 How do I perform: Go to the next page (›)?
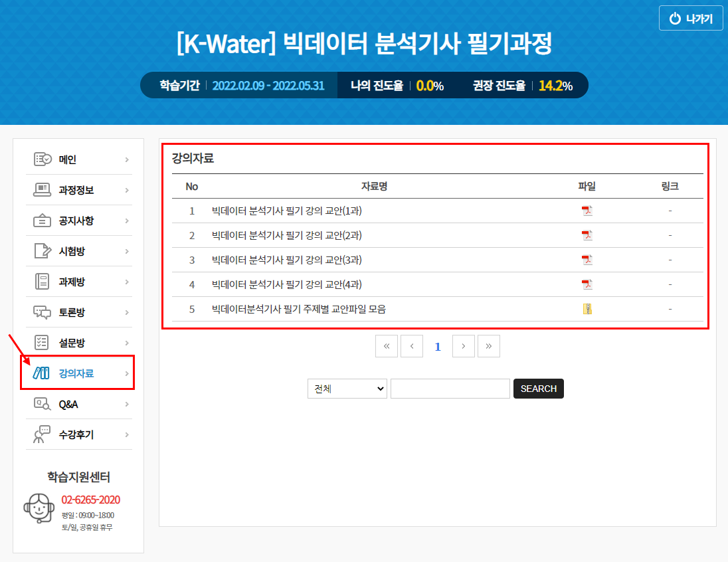click(x=464, y=346)
